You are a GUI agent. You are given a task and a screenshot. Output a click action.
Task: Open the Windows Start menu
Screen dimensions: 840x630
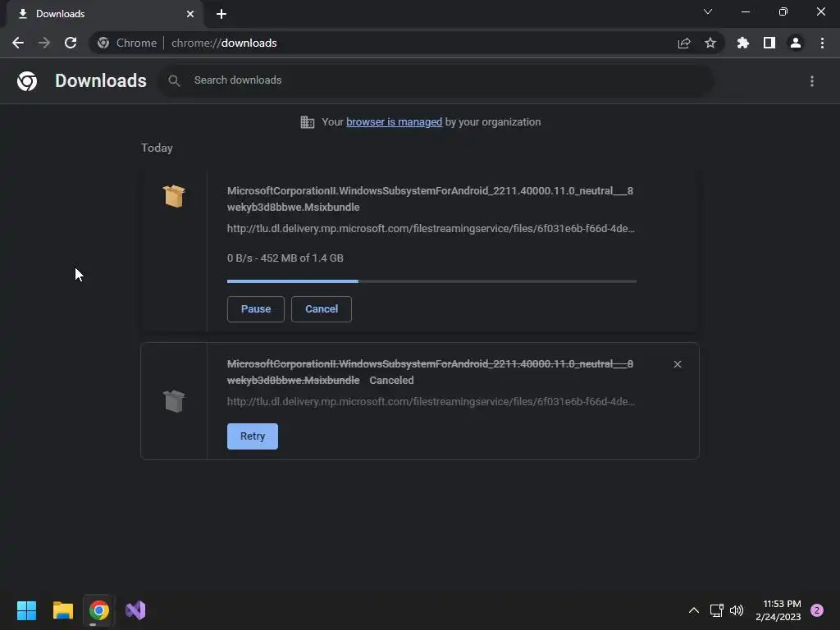click(x=27, y=610)
